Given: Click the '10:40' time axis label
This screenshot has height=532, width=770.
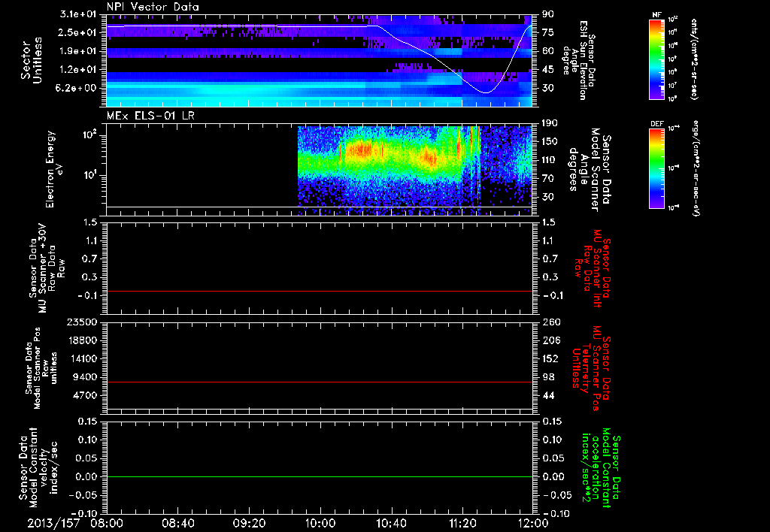Looking at the screenshot, I should tap(391, 523).
